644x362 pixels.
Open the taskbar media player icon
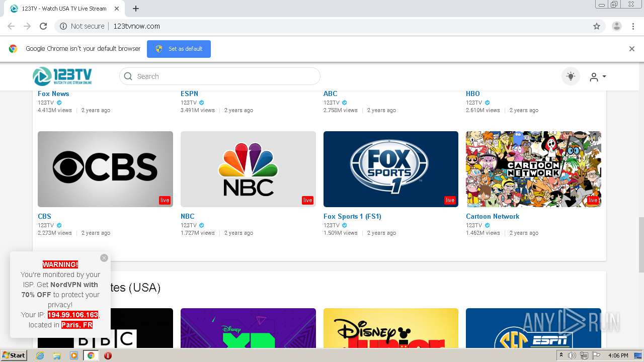coord(74,355)
